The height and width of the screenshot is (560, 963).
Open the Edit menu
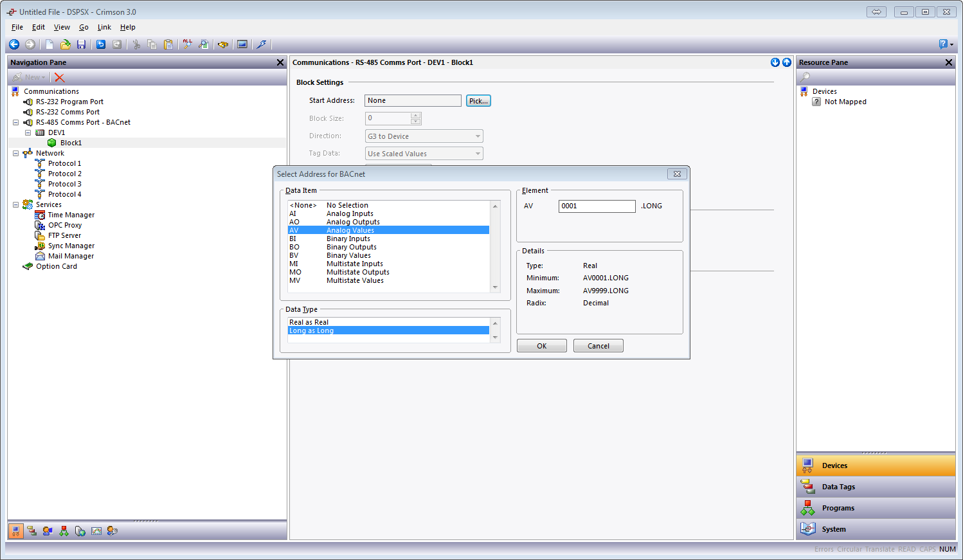pos(39,27)
